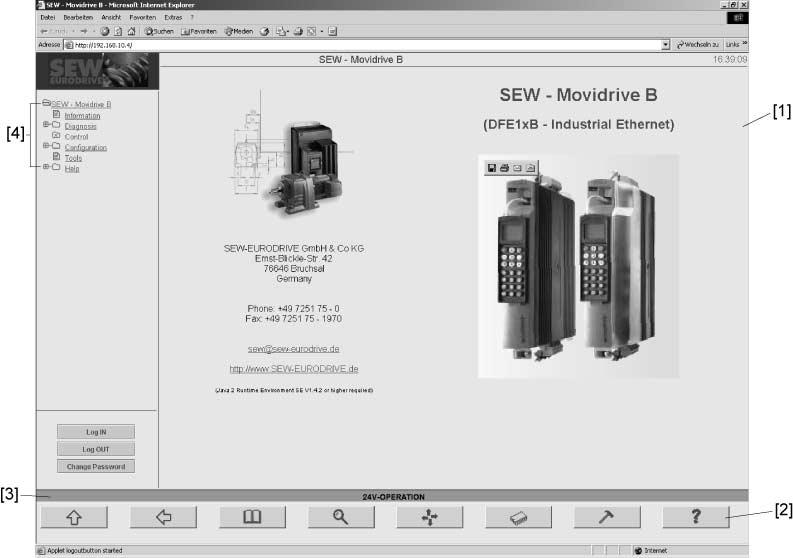Click the question mark help button
This screenshot has height=558, width=793.
point(696,517)
